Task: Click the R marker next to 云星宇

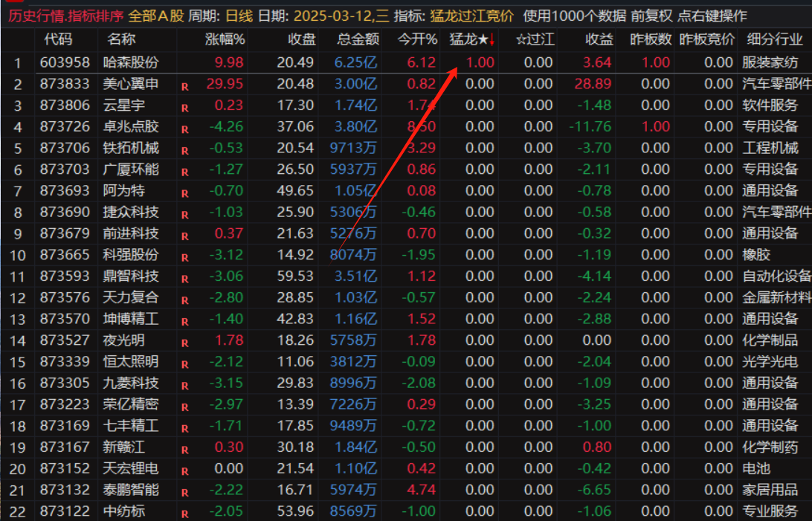Action: (x=184, y=108)
